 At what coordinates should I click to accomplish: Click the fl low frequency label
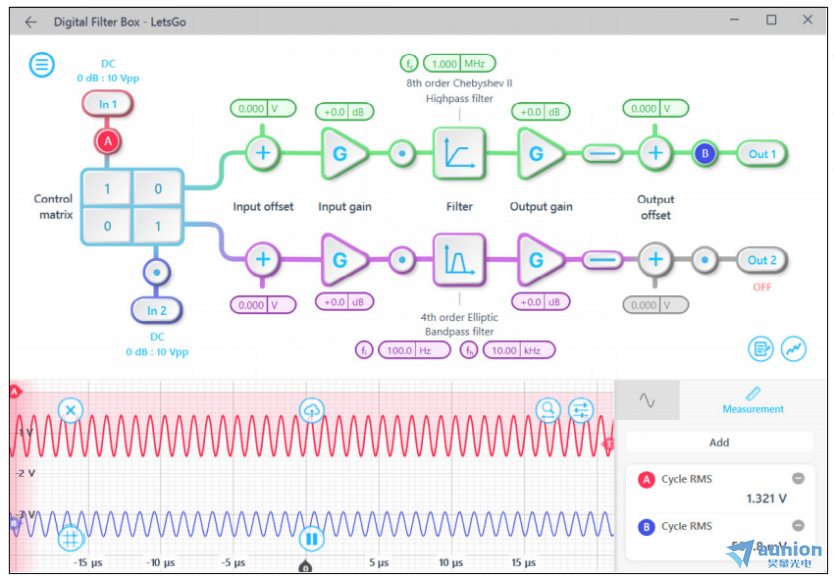coord(364,350)
